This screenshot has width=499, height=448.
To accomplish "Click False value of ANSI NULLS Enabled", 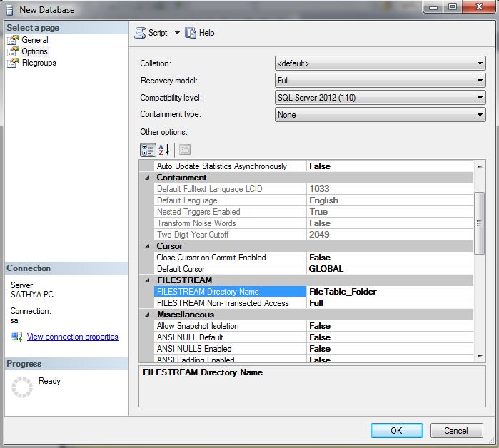I will point(390,349).
